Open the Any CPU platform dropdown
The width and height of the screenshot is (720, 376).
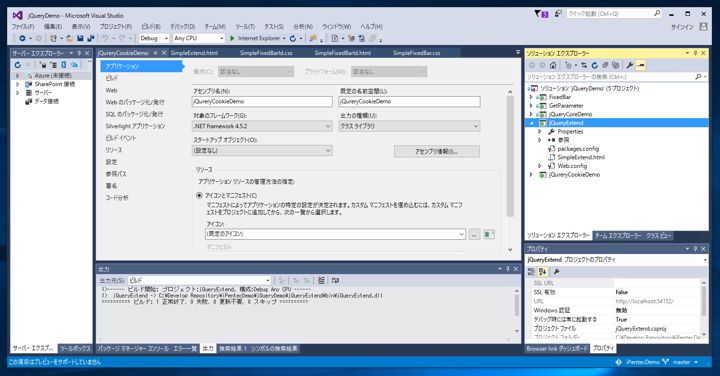click(x=199, y=39)
